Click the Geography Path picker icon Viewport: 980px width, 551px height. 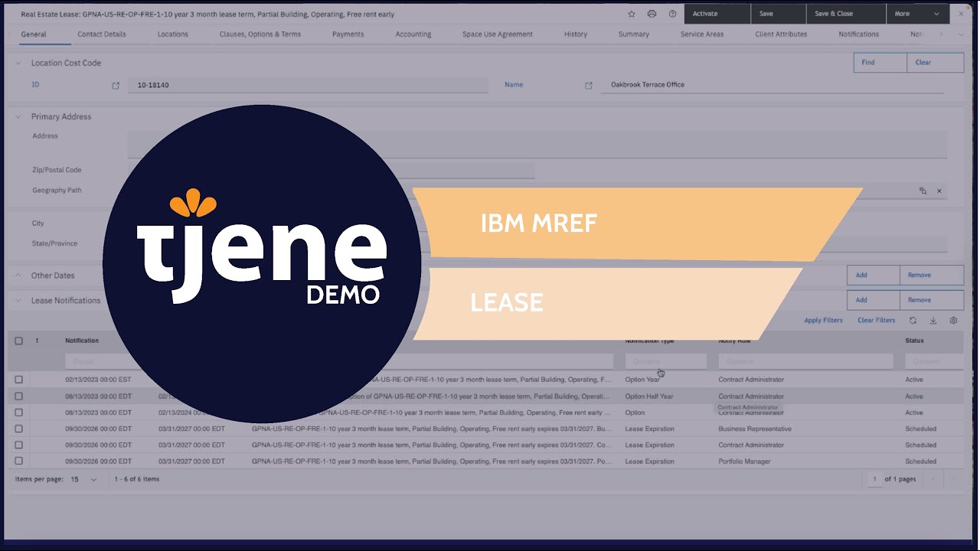click(923, 191)
